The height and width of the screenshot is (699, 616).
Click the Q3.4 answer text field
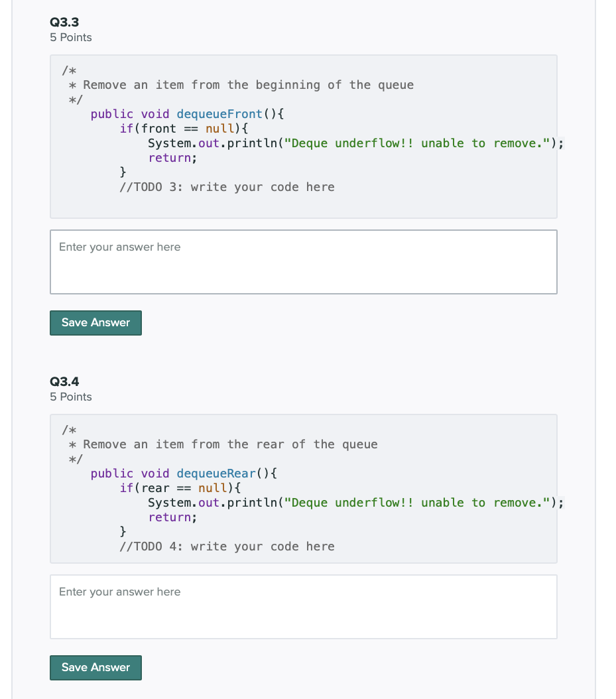pyautogui.click(x=304, y=607)
